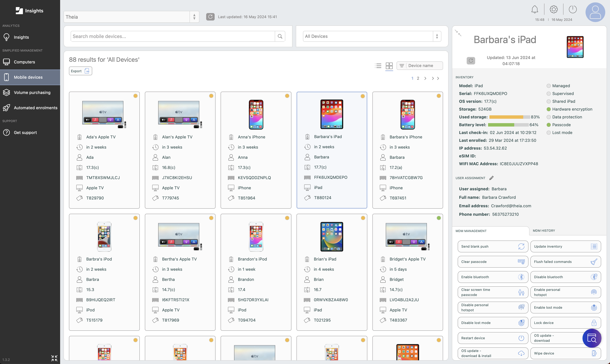Click Ada's Apple TV status dot

(135, 96)
